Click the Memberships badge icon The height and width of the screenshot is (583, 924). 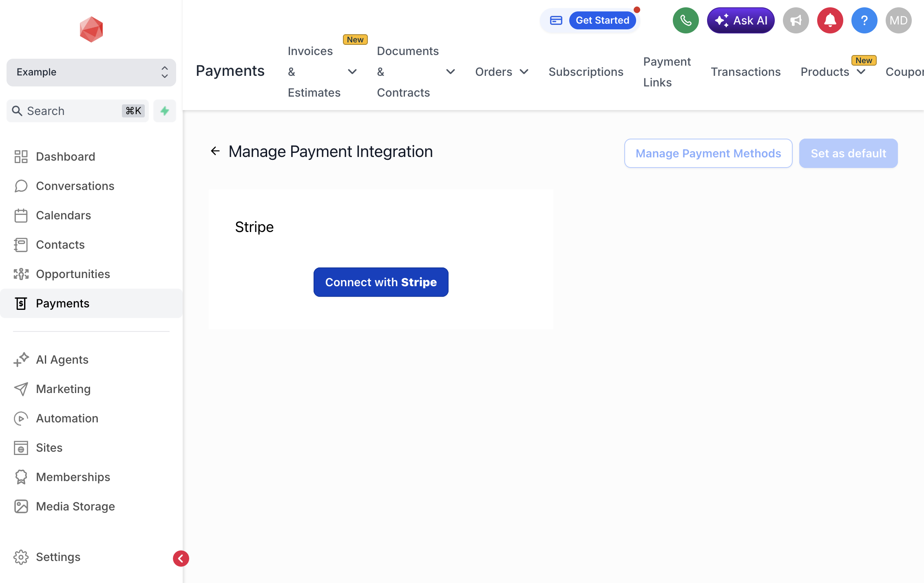click(x=21, y=477)
